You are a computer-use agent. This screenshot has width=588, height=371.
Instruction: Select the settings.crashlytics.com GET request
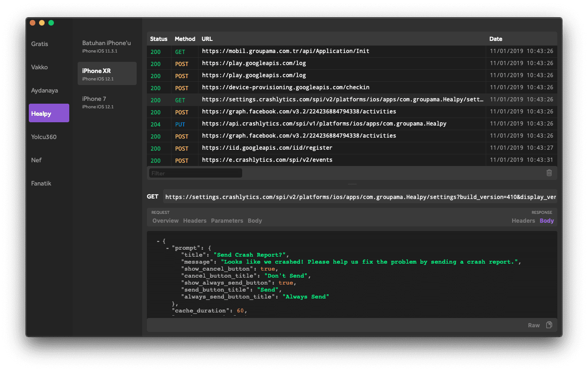352,99
